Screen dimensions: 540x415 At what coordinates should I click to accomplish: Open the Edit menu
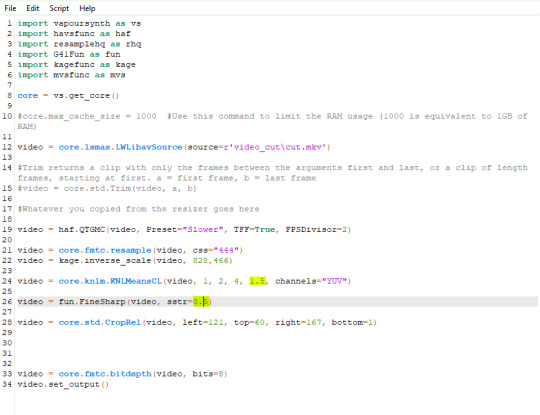click(x=33, y=8)
